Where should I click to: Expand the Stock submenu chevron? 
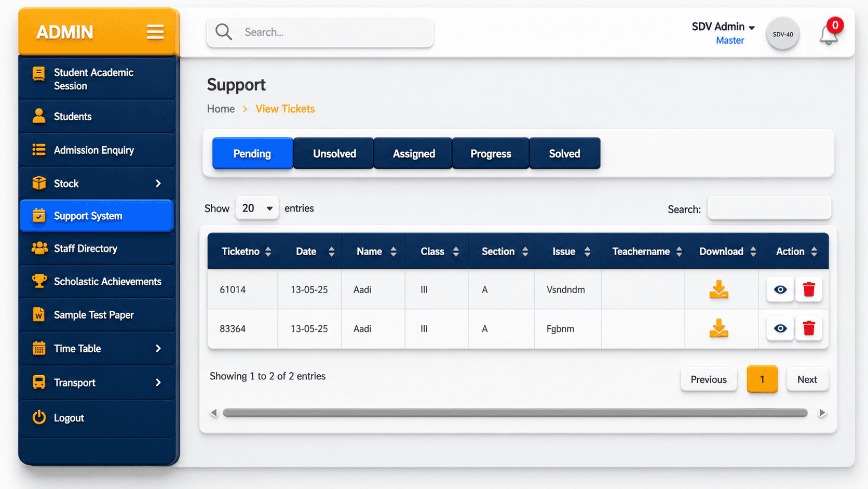[x=158, y=183]
